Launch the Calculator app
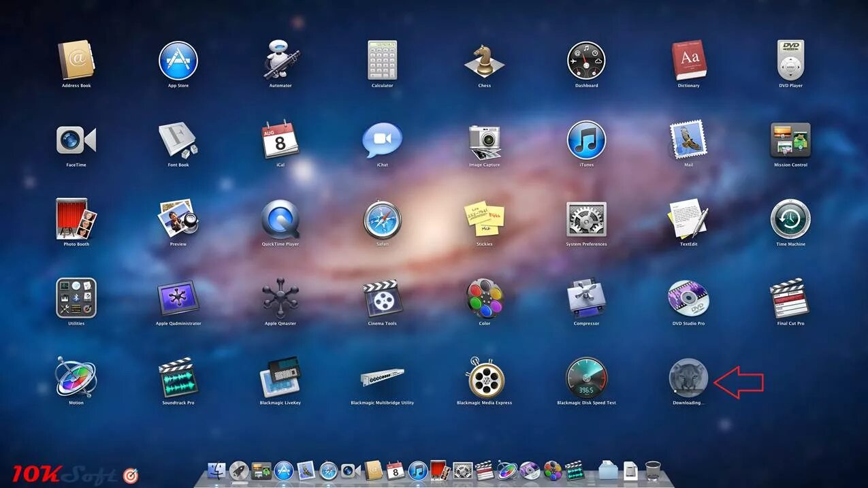868x488 pixels. coord(383,60)
